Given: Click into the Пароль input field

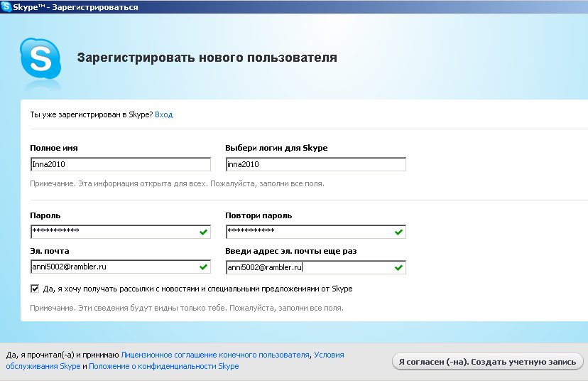Looking at the screenshot, I should [x=114, y=232].
